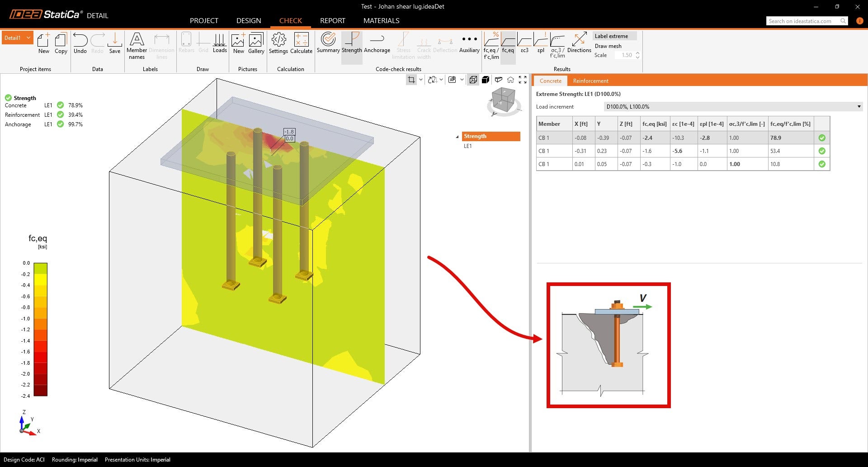Collapse the Strength tree node
Image resolution: width=868 pixels, height=467 pixels.
[457, 137]
